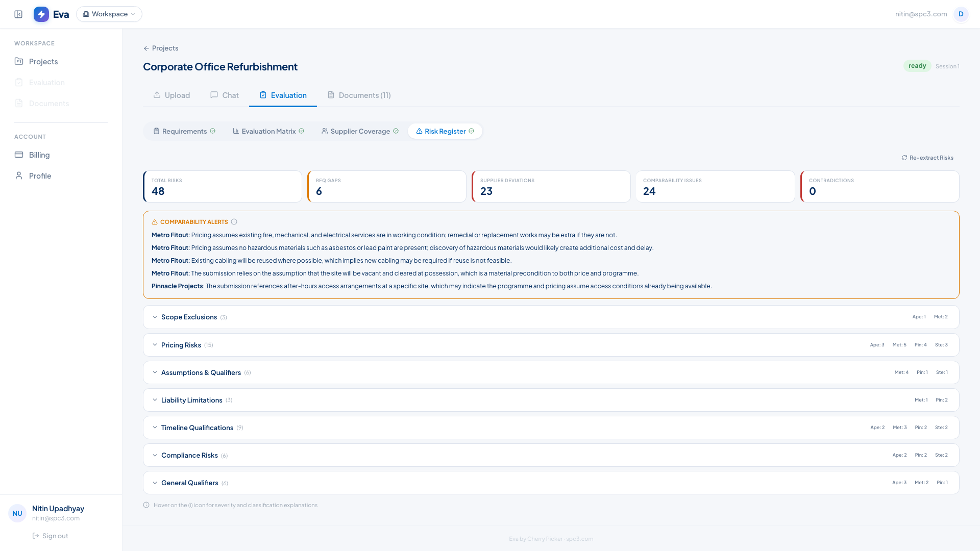The image size is (980, 551).
Task: Open Evaluation in the sidebar
Action: 61,82
